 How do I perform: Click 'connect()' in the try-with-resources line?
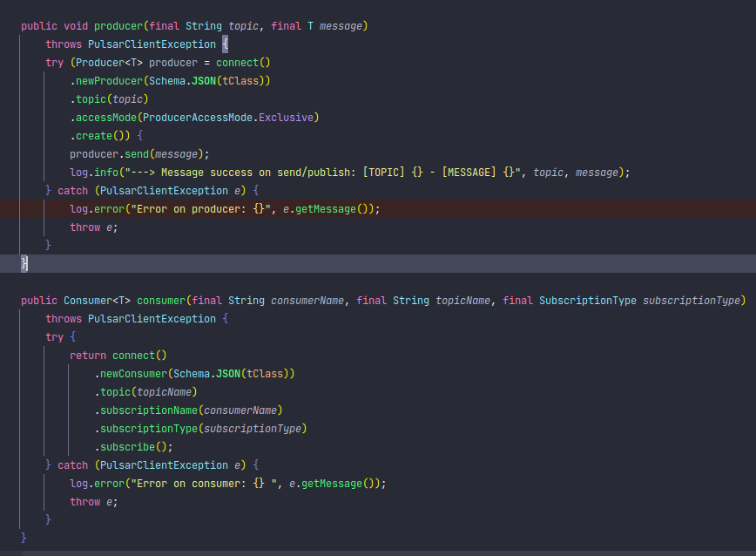coord(243,63)
